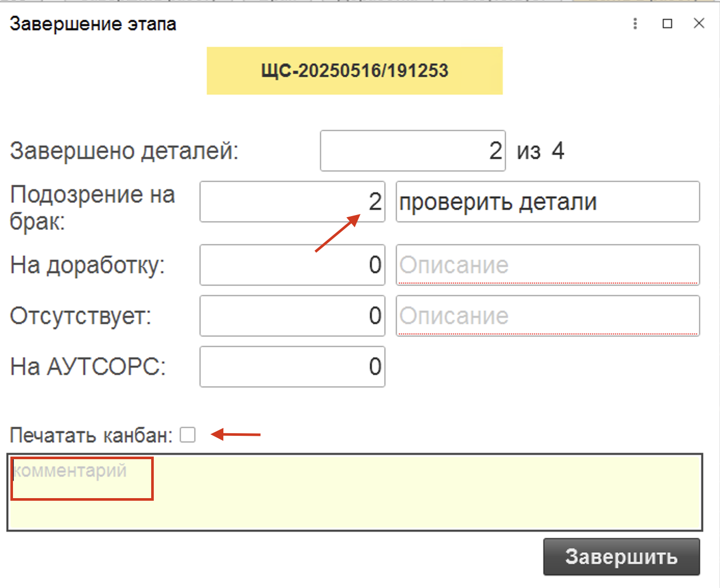
Task: Click the ЩС-20250516/191253 yellow banner
Action: point(354,71)
